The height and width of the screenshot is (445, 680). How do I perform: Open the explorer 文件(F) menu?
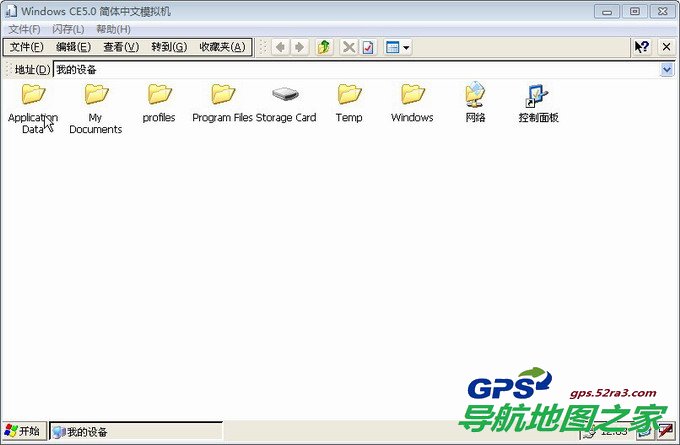pyautogui.click(x=26, y=47)
